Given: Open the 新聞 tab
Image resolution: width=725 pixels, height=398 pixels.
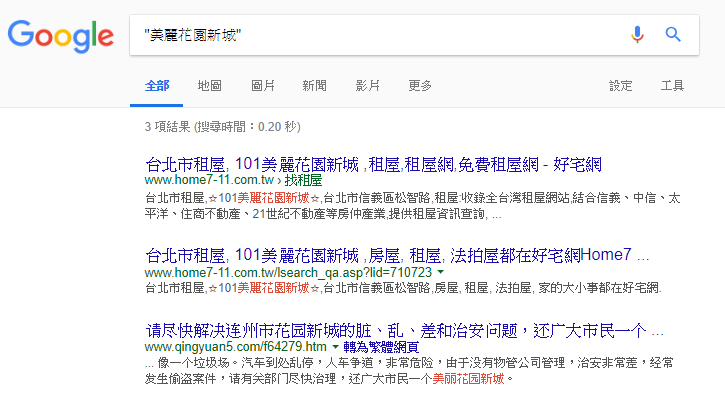Looking at the screenshot, I should coord(314,86).
